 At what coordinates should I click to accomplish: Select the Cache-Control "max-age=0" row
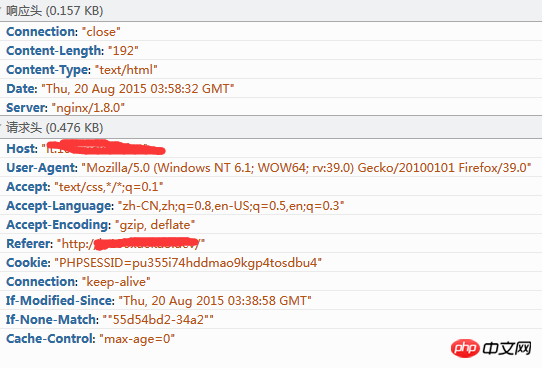[x=271, y=339]
